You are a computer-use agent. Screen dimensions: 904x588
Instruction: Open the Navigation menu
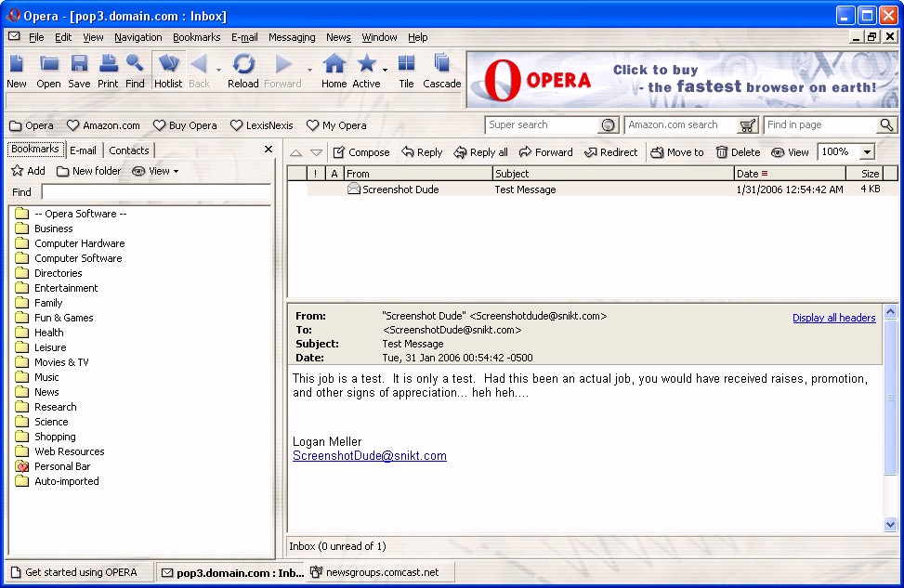pyautogui.click(x=138, y=37)
